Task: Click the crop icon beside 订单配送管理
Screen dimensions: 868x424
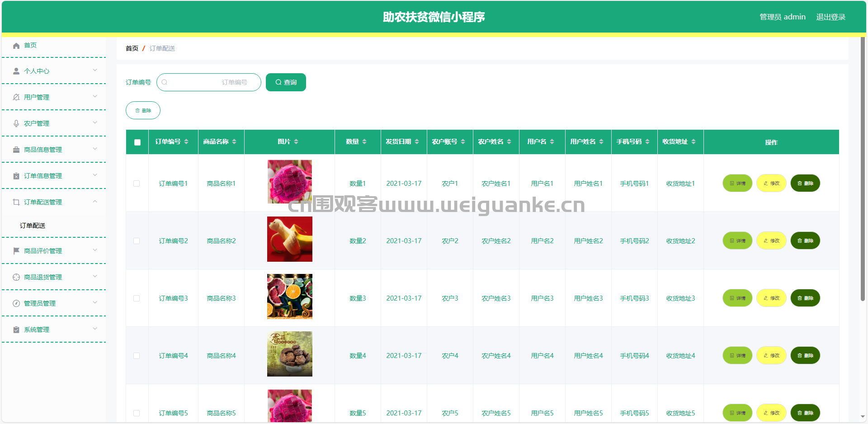Action: 16,202
